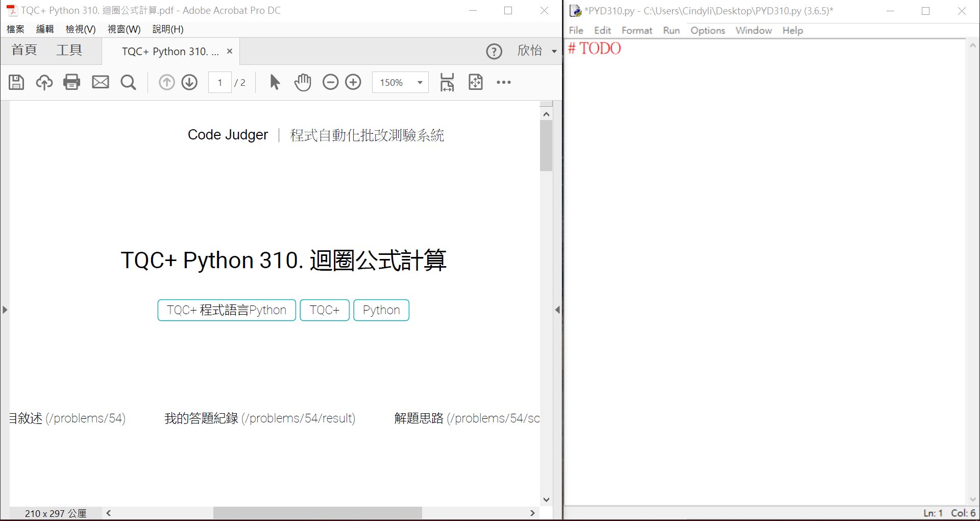Open the help question mark icon
Screen dimensions: 980x521
[494, 51]
